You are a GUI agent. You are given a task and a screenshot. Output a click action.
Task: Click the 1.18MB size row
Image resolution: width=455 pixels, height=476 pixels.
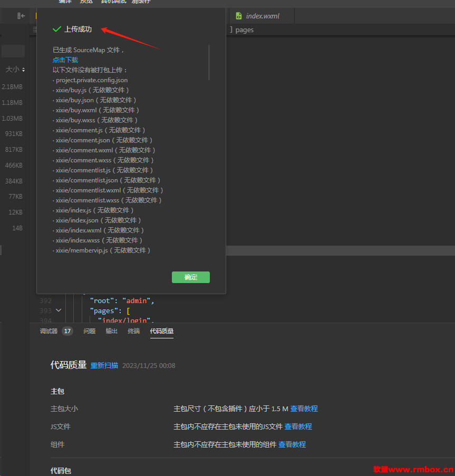(x=12, y=103)
